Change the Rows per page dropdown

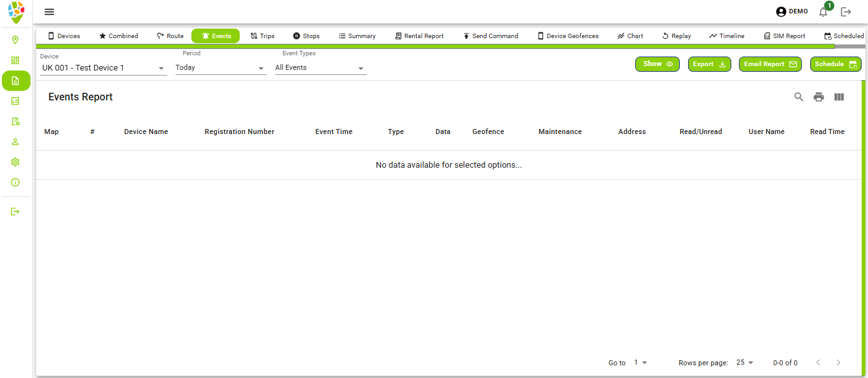click(x=744, y=363)
